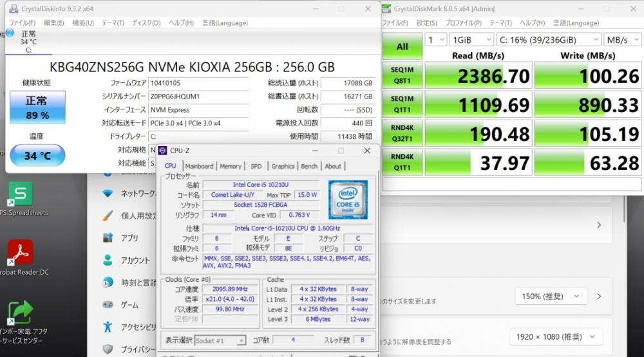Open the ファイル menu in CrystalDiskInfo
The image size is (644, 357).
[22, 23]
